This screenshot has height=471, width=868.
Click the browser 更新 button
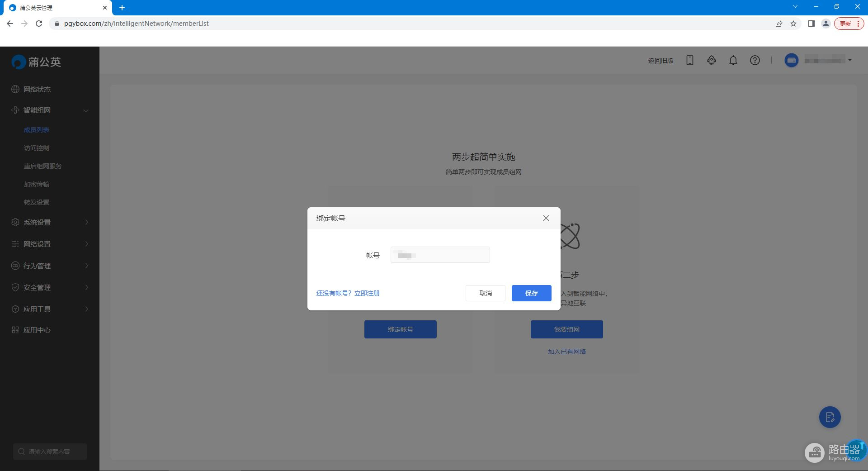849,24
